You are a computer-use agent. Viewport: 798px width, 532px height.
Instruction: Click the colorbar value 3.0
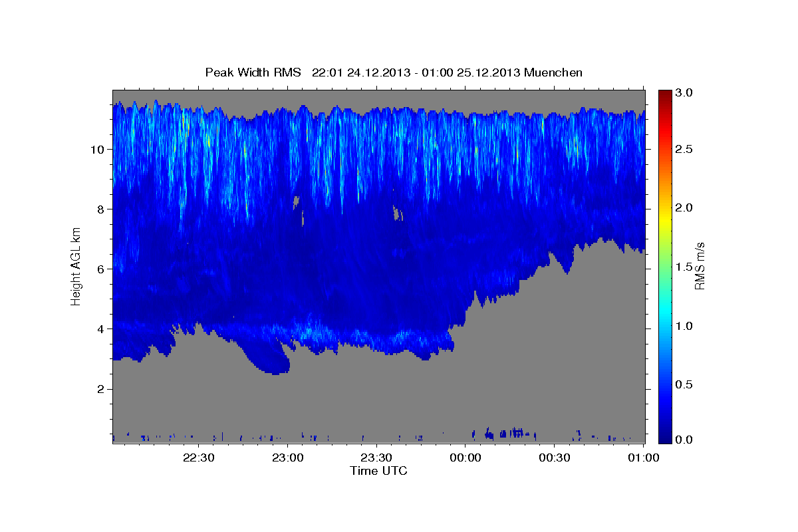click(x=686, y=92)
